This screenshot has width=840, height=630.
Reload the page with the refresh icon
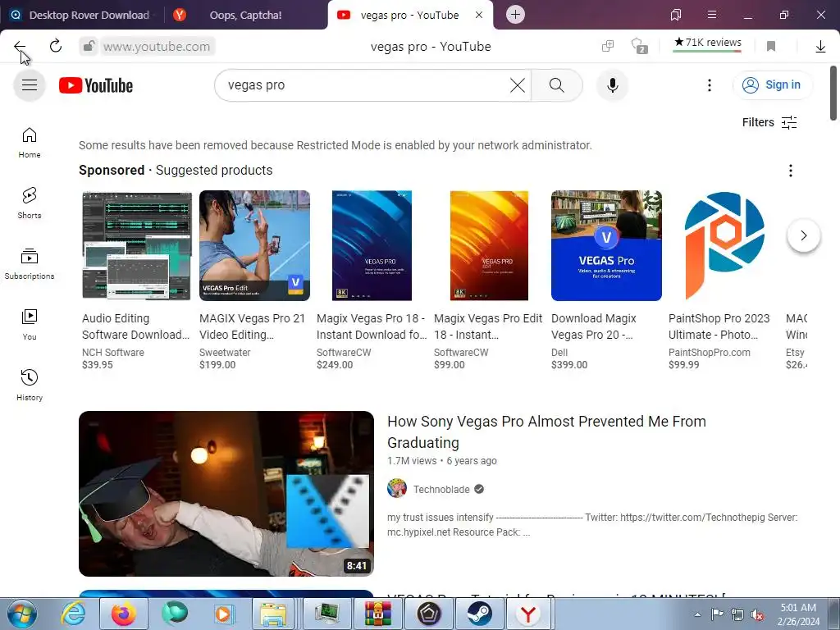pos(56,46)
